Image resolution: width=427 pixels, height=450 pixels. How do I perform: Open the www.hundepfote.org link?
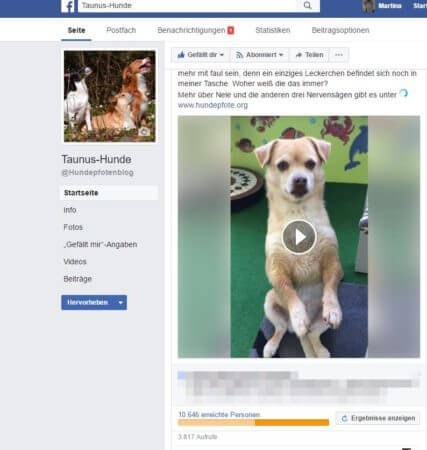click(x=213, y=105)
